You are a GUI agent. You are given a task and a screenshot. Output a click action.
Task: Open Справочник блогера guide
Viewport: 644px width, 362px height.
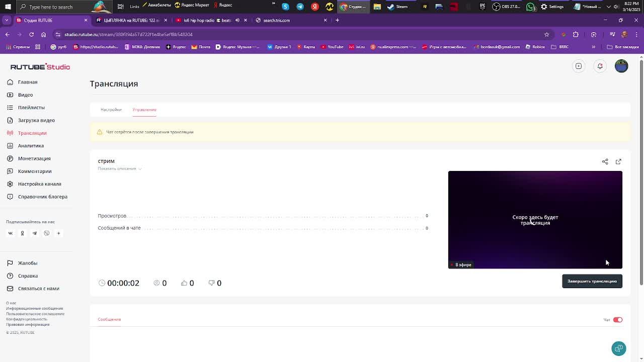click(x=42, y=197)
